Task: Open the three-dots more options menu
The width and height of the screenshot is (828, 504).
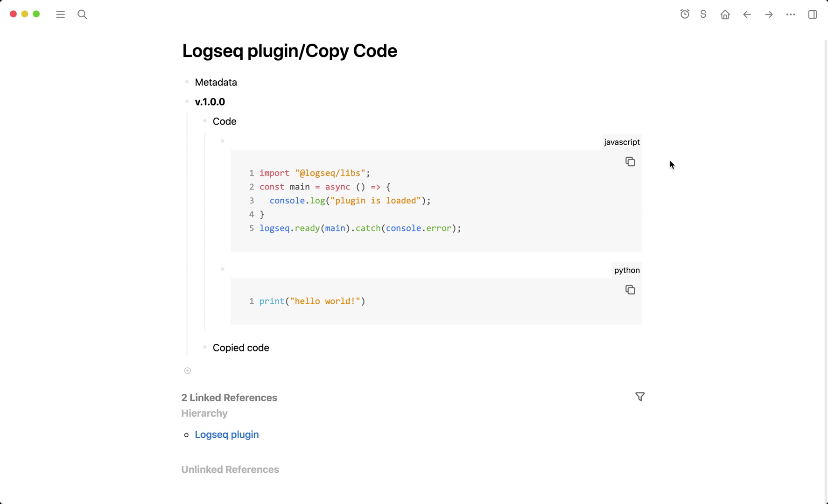Action: 791,14
